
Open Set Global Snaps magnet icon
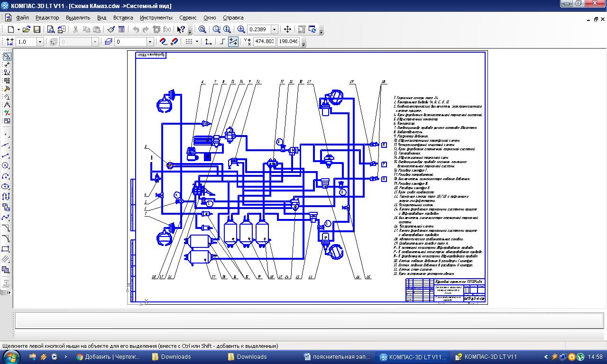coord(163,42)
